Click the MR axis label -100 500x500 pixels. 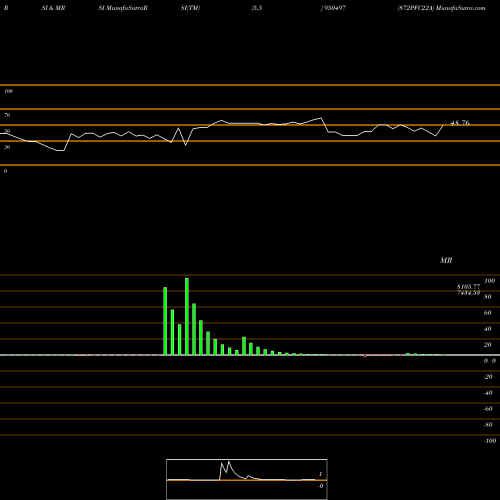pos(490,441)
